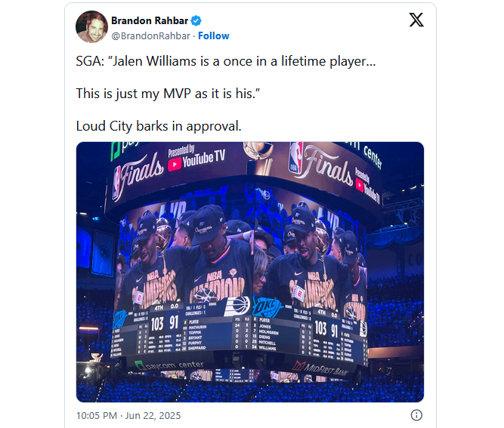This screenshot has width=504, height=428.
Task: Click the Pacers logo on the scoreboard
Action: pyautogui.click(x=237, y=306)
